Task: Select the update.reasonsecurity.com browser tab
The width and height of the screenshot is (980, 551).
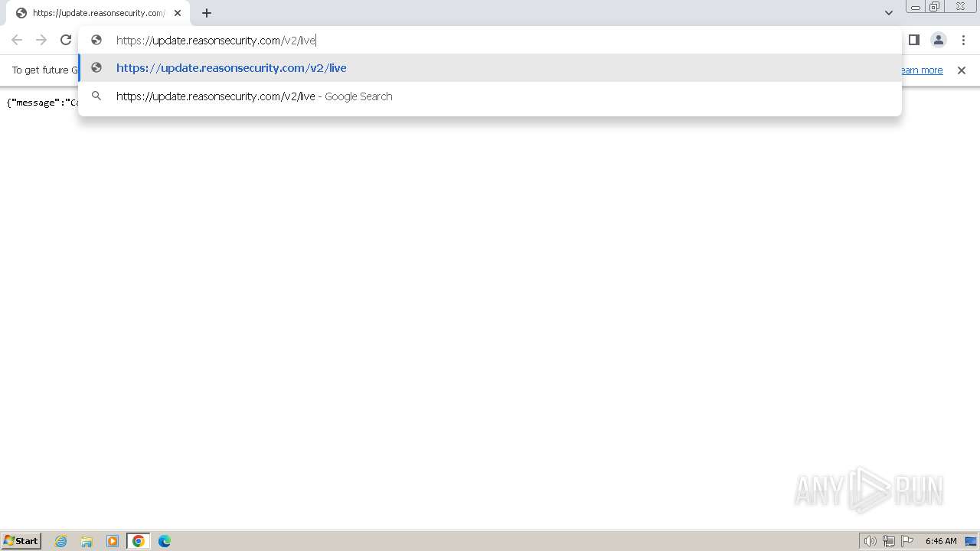Action: click(98, 13)
